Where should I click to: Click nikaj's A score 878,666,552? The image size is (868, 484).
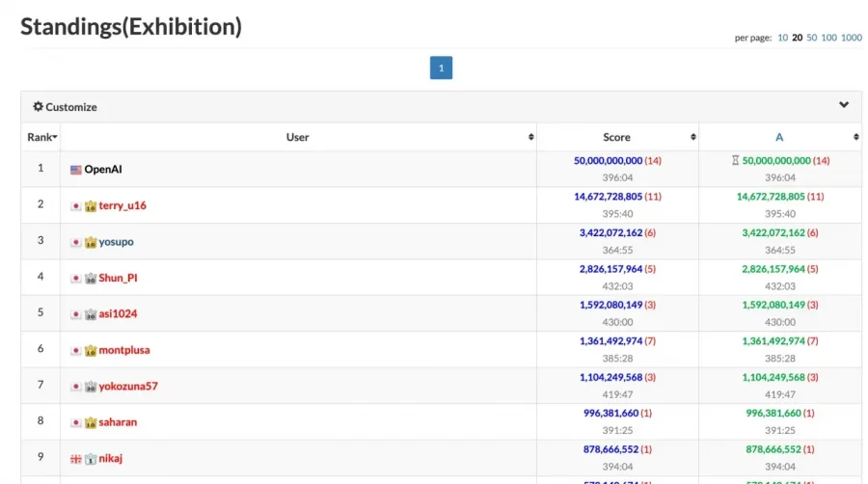point(773,449)
